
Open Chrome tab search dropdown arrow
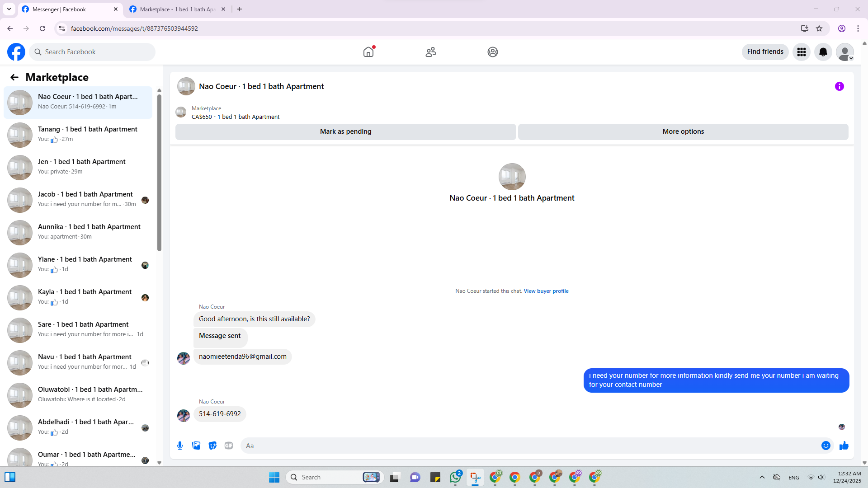(9, 9)
